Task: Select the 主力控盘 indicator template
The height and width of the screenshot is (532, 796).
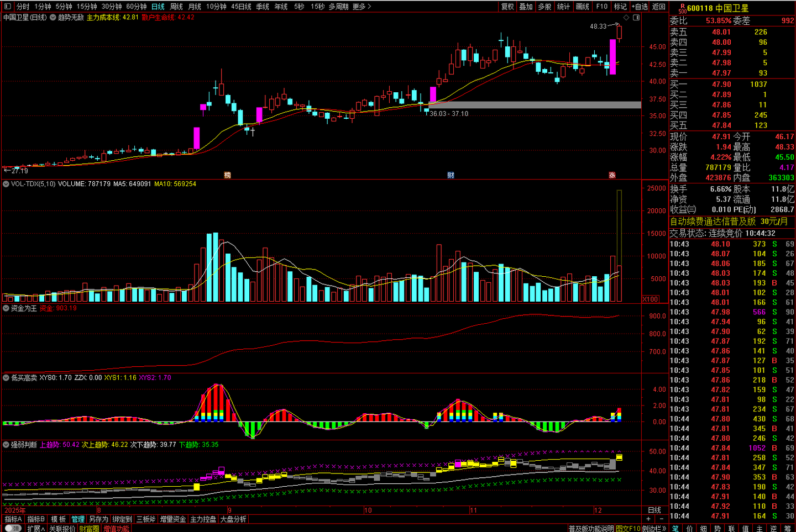Action: coord(203,519)
